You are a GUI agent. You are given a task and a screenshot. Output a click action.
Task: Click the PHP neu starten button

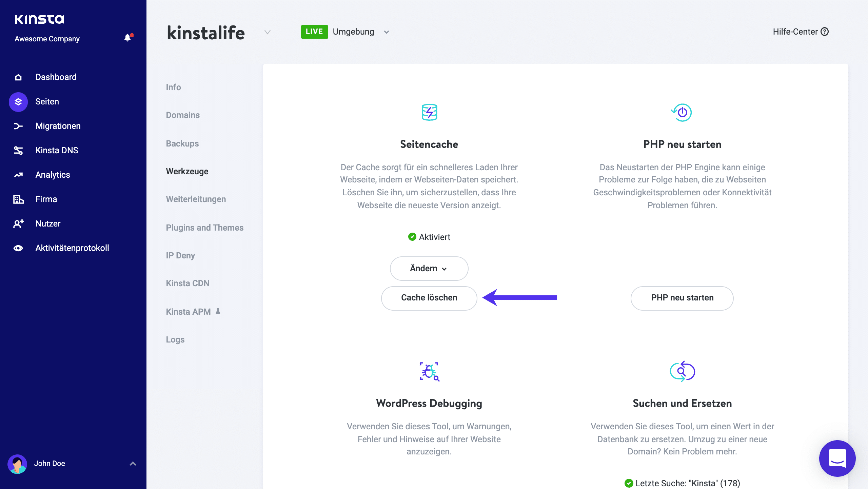682,298
